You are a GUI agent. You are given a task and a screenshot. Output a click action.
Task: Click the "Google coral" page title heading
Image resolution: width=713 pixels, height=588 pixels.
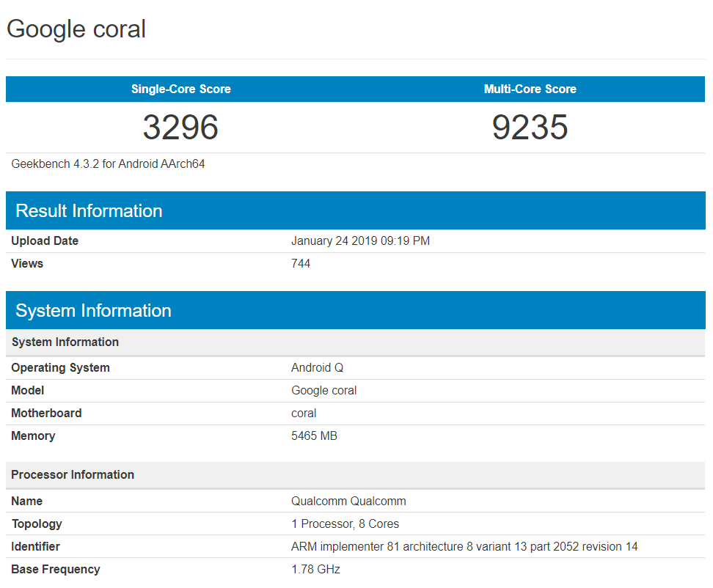[76, 29]
